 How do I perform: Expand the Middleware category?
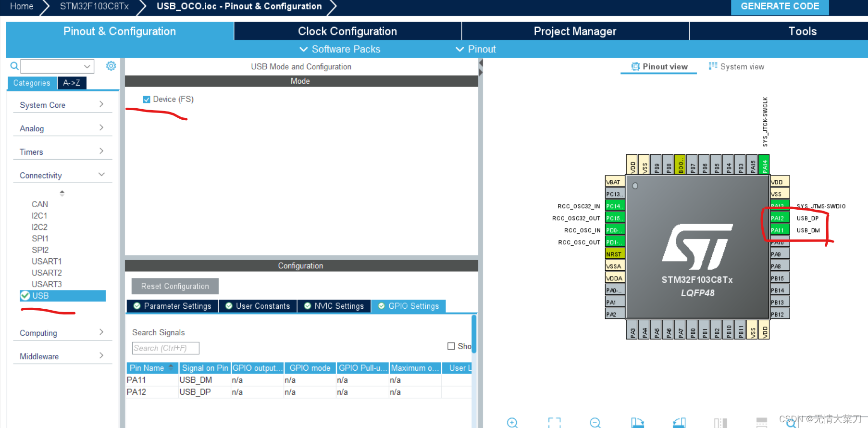[x=62, y=356]
